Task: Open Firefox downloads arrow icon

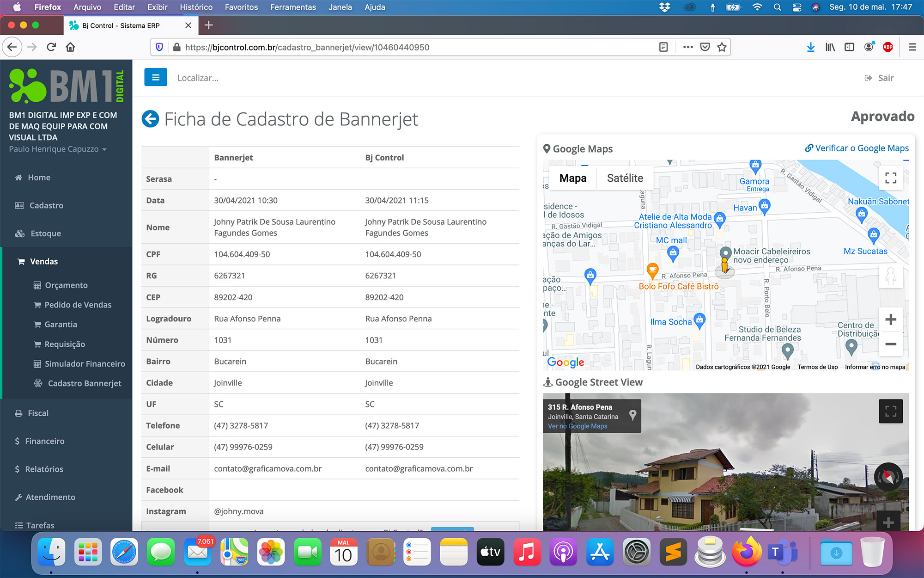Action: 810,47
